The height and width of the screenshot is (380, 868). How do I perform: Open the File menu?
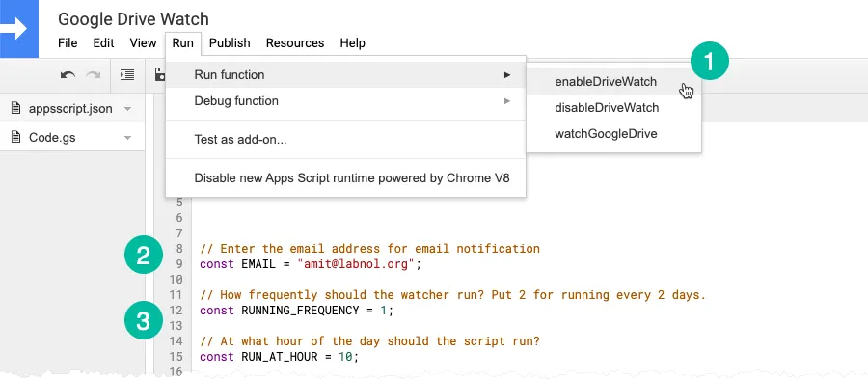pos(68,42)
